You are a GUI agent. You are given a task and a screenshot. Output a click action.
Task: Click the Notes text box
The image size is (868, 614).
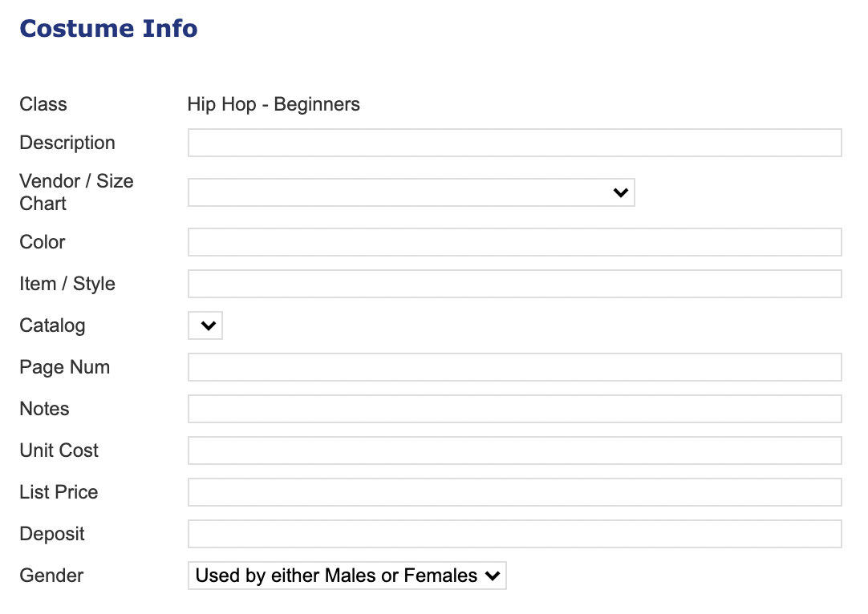tap(514, 409)
